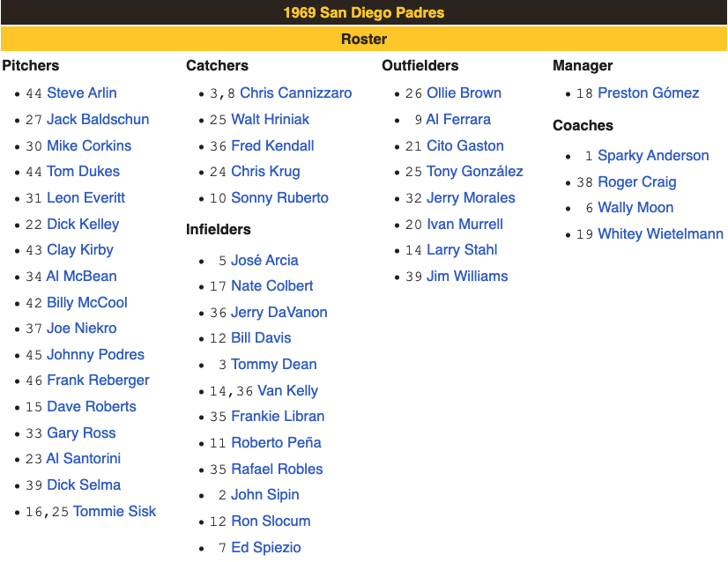Open the Tommie Sisk link
Image resolution: width=728 pixels, height=562 pixels.
[x=115, y=512]
